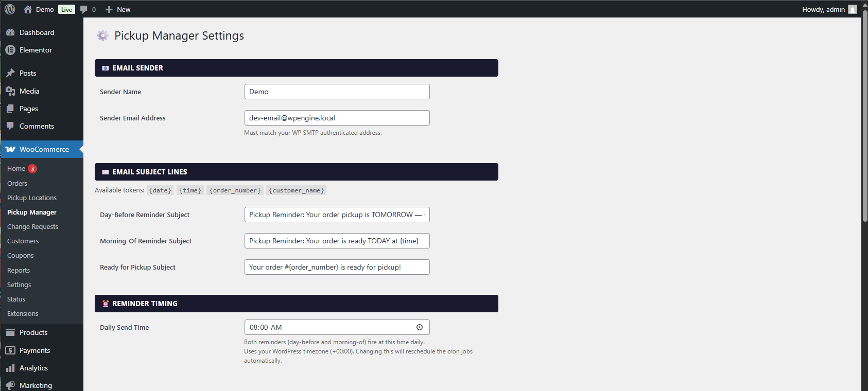Focus the Ready for Pickup Subject field
Viewport: 868px width, 391px height.
click(337, 267)
